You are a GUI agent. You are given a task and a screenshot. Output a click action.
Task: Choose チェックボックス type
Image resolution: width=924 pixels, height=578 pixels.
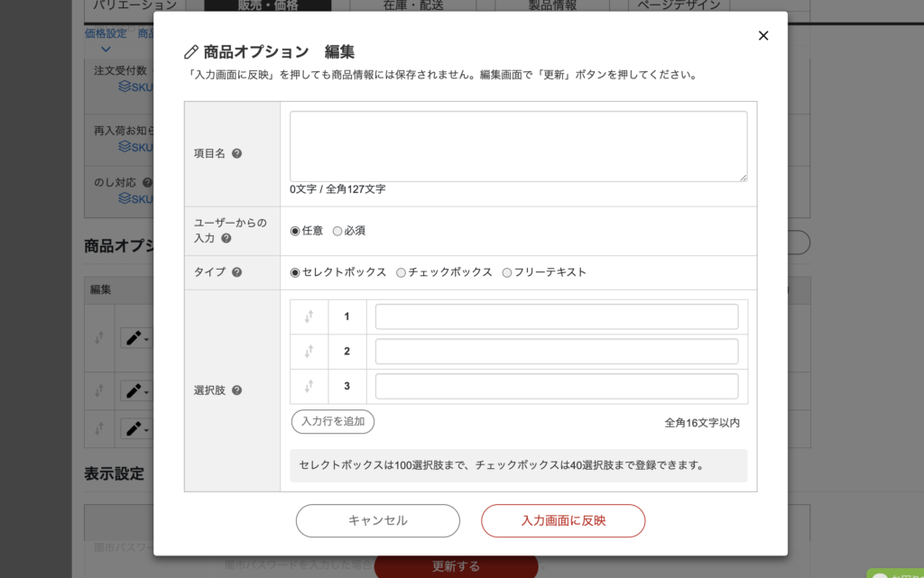point(401,272)
